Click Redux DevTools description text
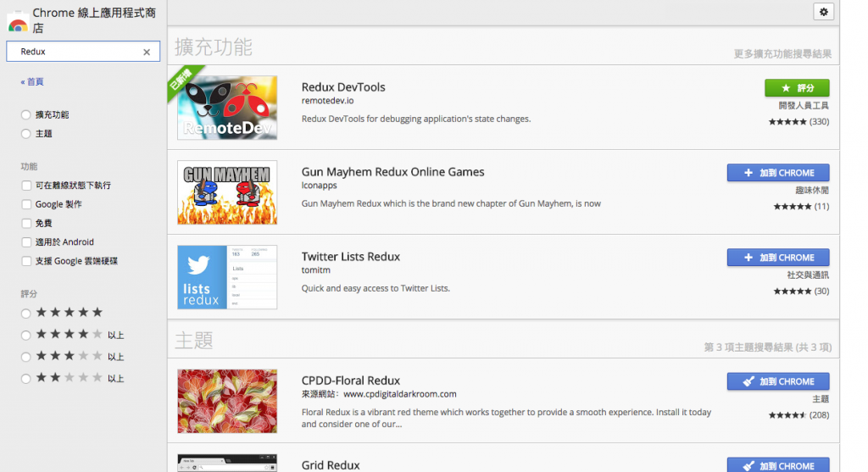The width and height of the screenshot is (868, 472). point(415,119)
